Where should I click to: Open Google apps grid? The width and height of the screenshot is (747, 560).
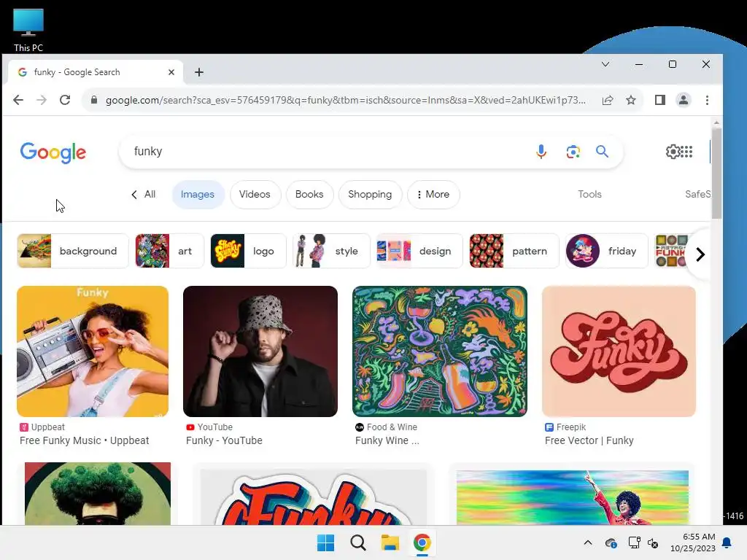point(686,152)
